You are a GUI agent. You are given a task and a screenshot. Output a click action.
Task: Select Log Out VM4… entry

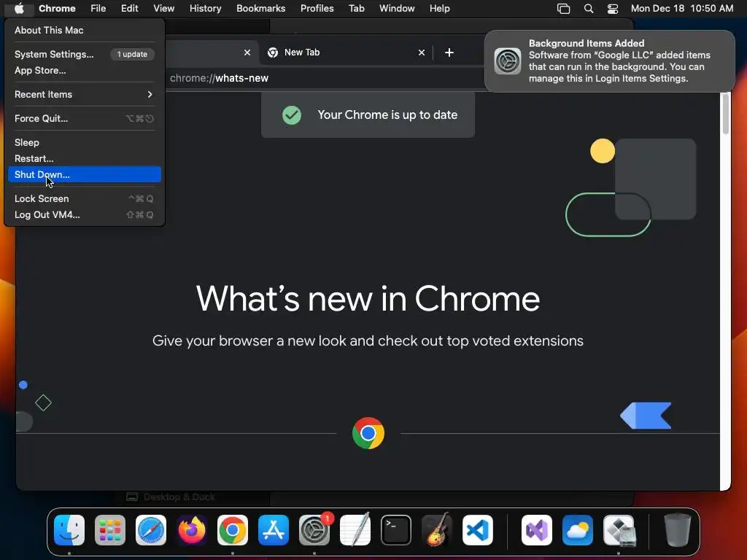pos(85,215)
